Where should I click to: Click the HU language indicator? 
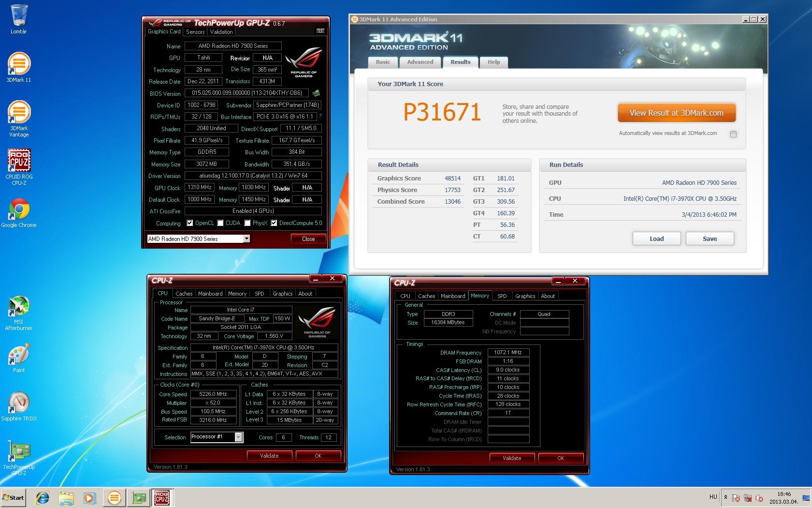pyautogui.click(x=713, y=497)
